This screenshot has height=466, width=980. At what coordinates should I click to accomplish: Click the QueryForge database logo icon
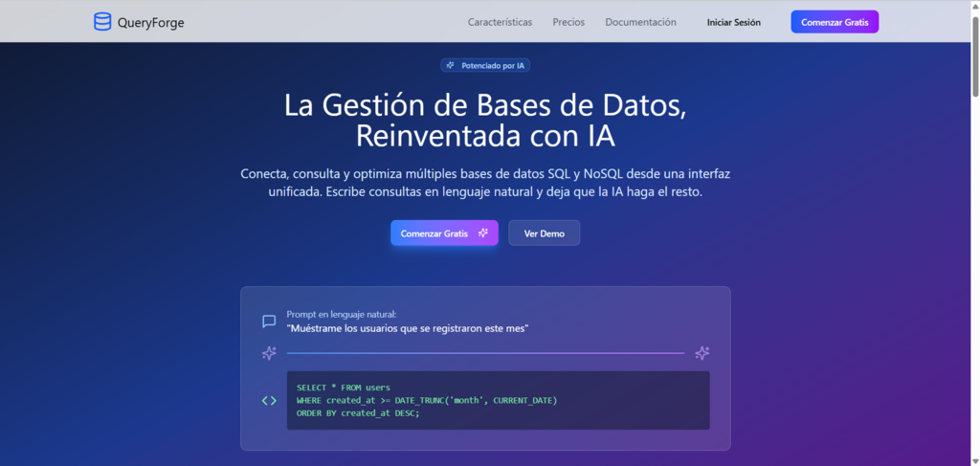point(102,22)
